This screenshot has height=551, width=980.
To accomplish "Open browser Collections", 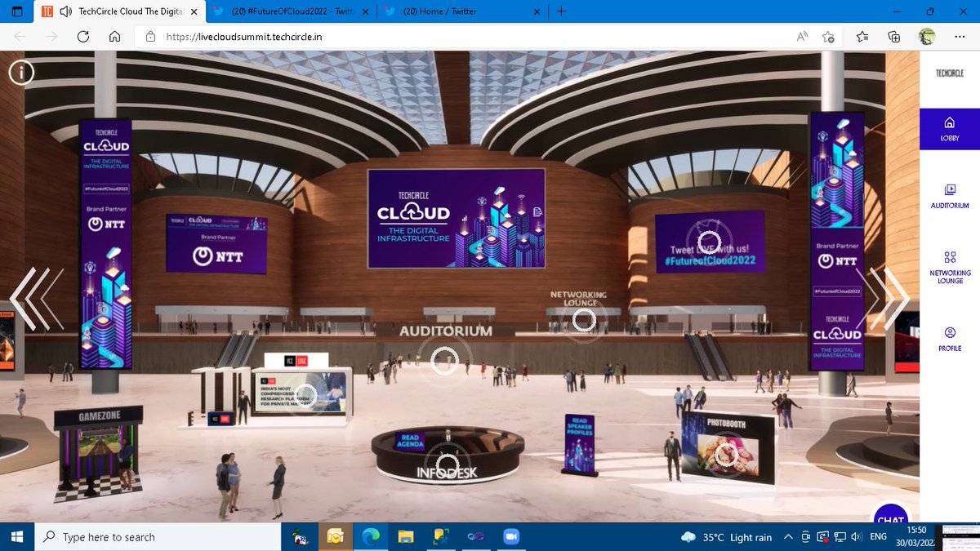I will coord(894,37).
